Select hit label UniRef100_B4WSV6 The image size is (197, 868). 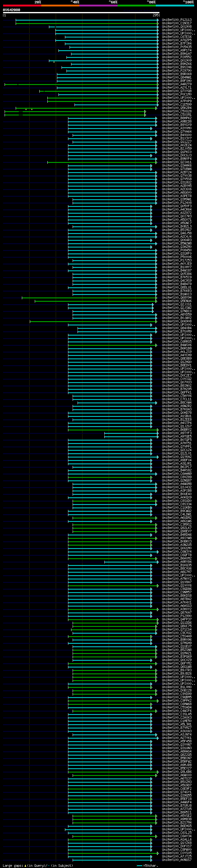tap(177, 345)
